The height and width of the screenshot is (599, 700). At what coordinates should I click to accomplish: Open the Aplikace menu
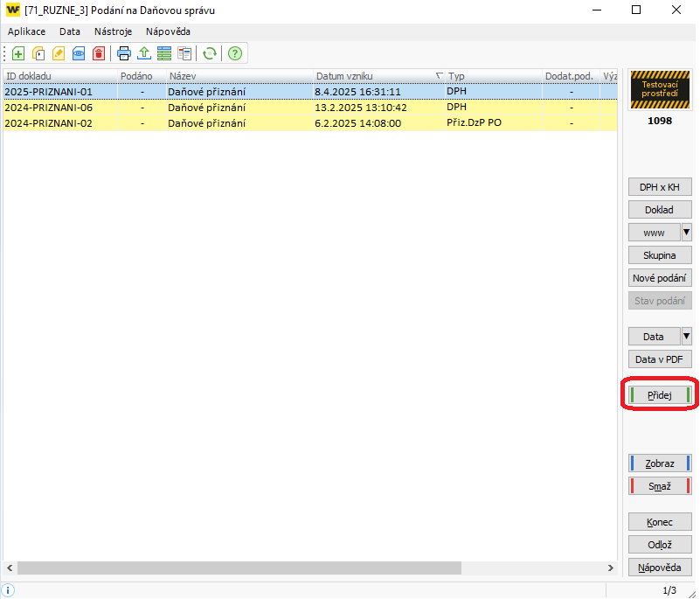click(26, 31)
